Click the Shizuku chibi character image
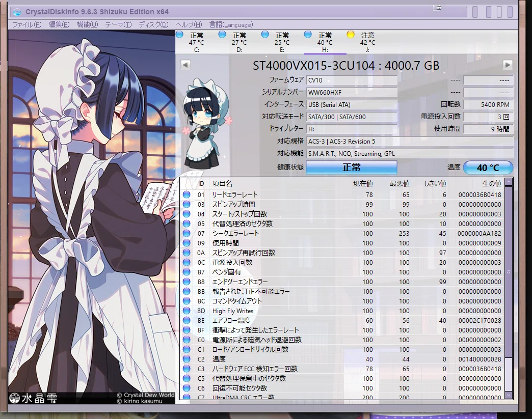Screen dimensions: 532x419 [205, 124]
